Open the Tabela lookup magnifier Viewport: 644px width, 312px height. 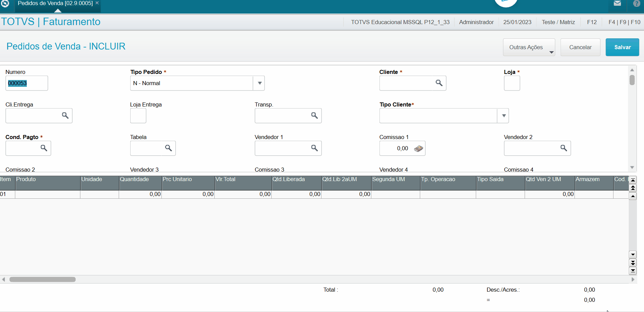(168, 148)
